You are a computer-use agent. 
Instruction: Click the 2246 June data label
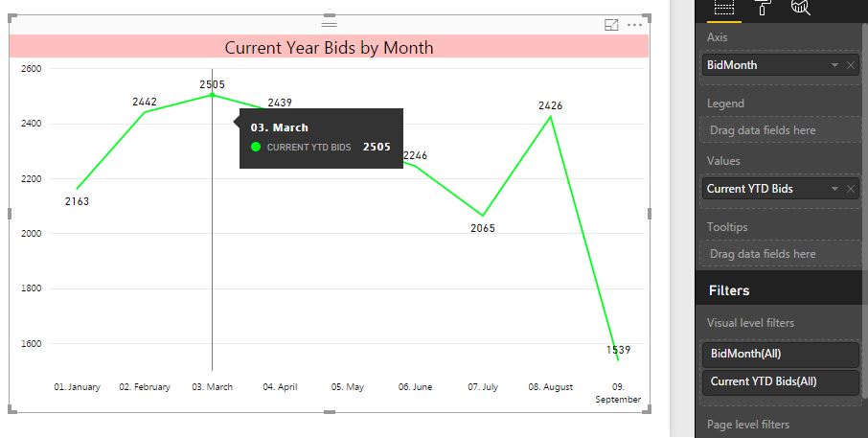[x=415, y=155]
